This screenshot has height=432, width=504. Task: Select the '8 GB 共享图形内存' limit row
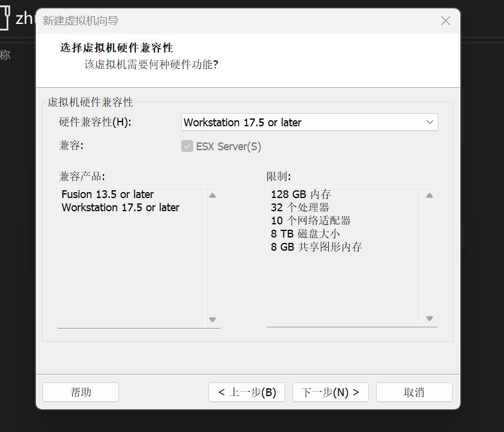click(x=317, y=247)
